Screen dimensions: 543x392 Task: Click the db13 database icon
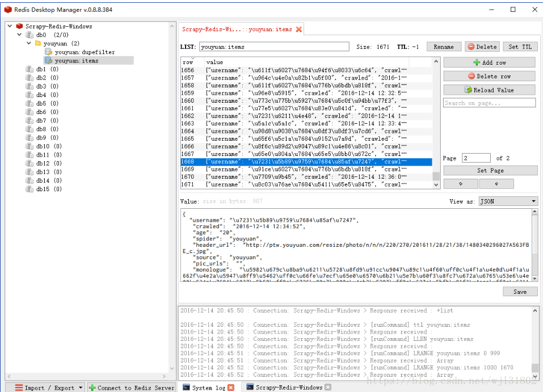coord(30,172)
